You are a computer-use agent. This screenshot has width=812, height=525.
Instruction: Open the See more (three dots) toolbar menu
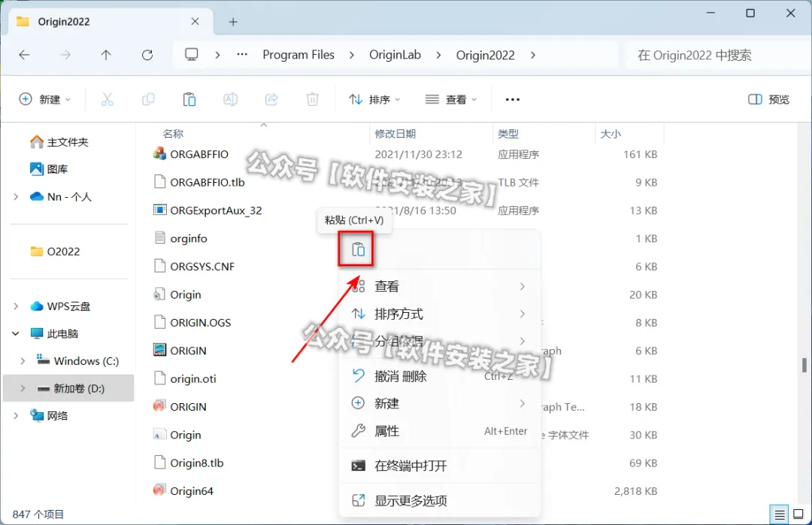(512, 99)
